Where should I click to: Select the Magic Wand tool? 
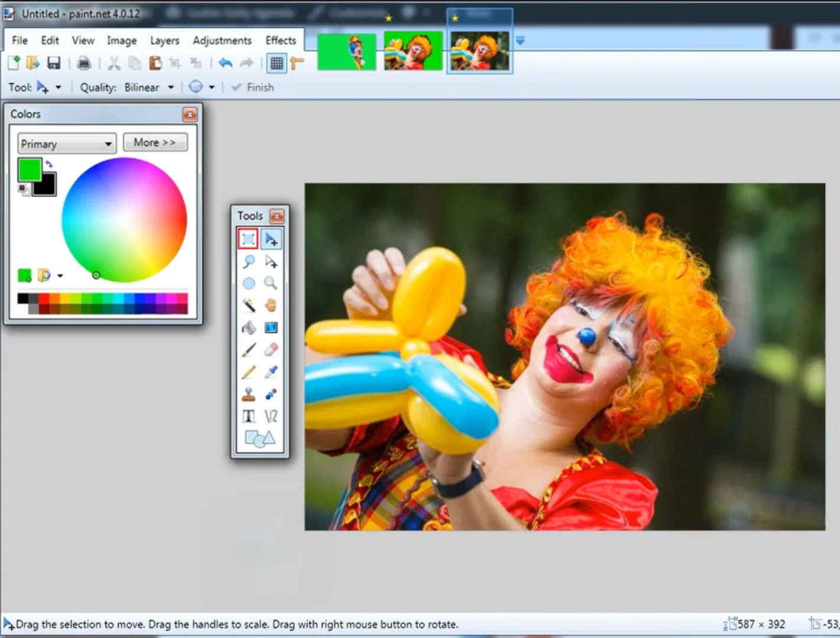[x=248, y=305]
